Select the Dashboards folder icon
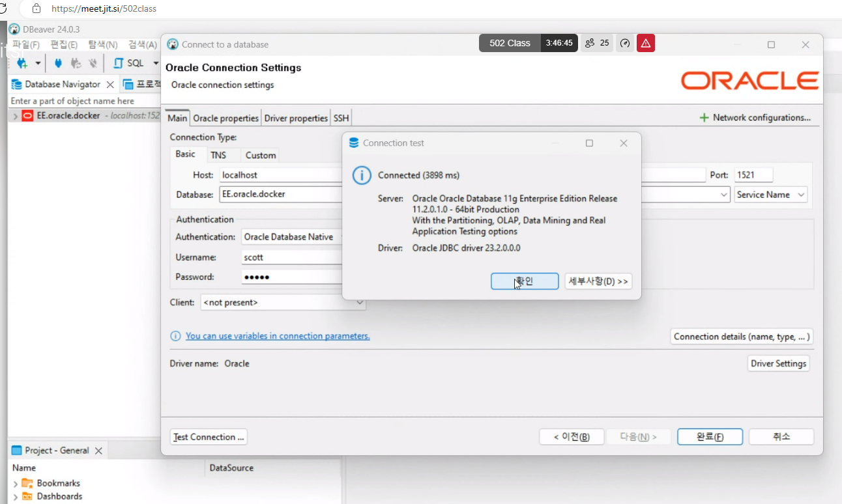 click(x=27, y=496)
